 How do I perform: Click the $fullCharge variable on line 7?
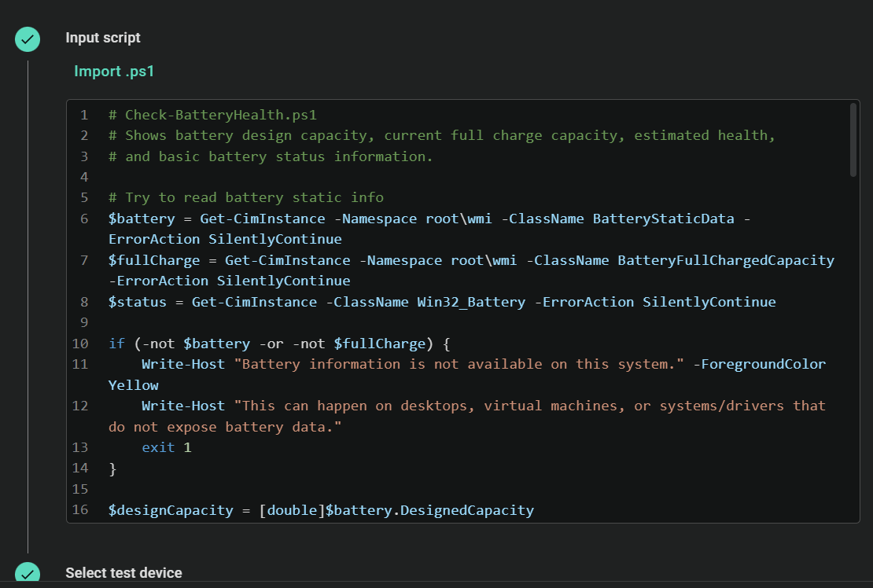tap(154, 260)
